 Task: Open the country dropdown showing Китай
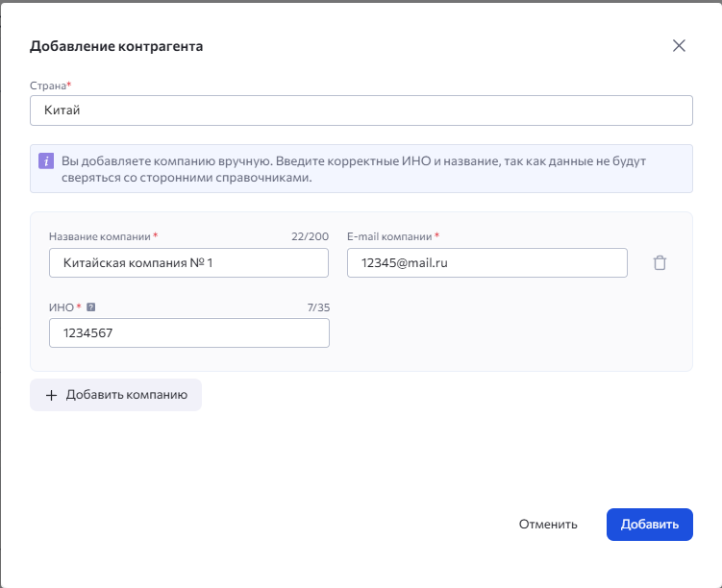[361, 110]
